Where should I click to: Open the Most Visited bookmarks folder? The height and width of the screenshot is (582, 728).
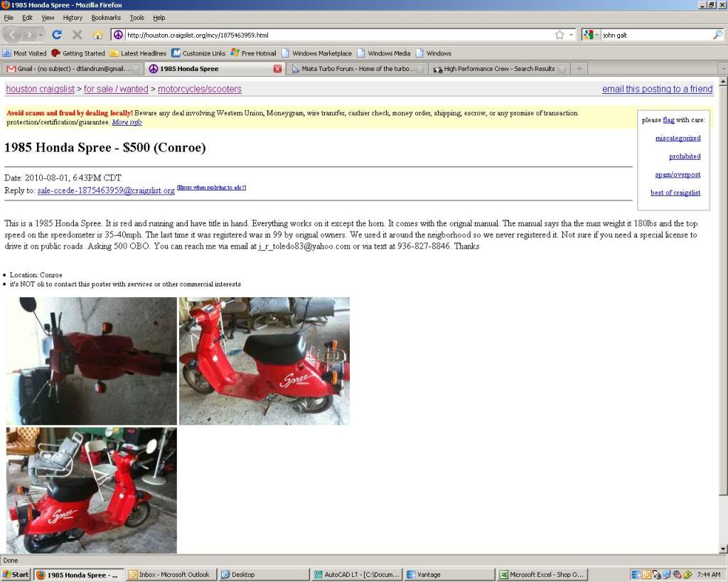click(24, 53)
